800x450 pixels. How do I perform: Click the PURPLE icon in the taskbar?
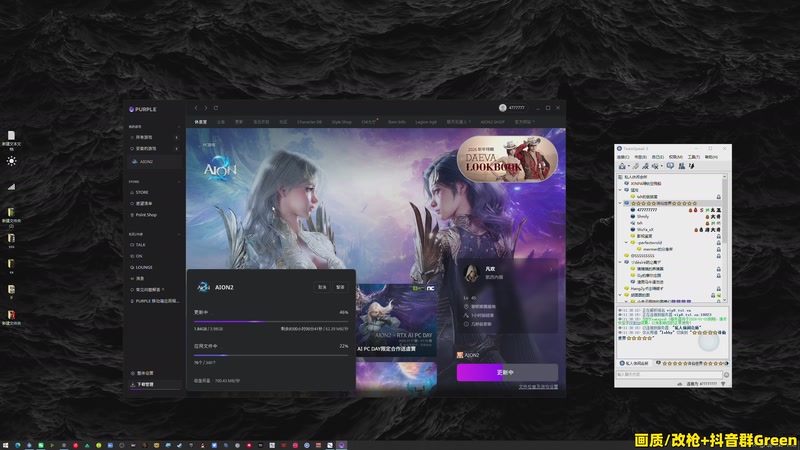tap(341, 445)
